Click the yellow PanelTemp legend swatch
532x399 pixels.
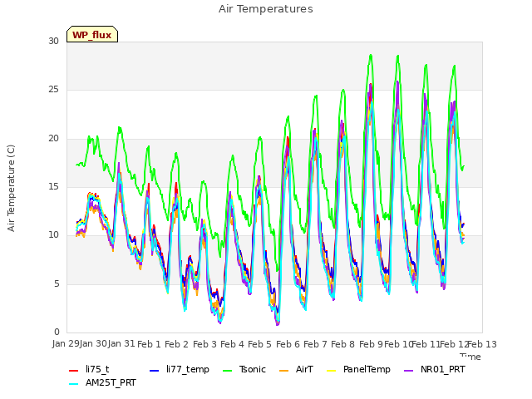click(x=331, y=370)
